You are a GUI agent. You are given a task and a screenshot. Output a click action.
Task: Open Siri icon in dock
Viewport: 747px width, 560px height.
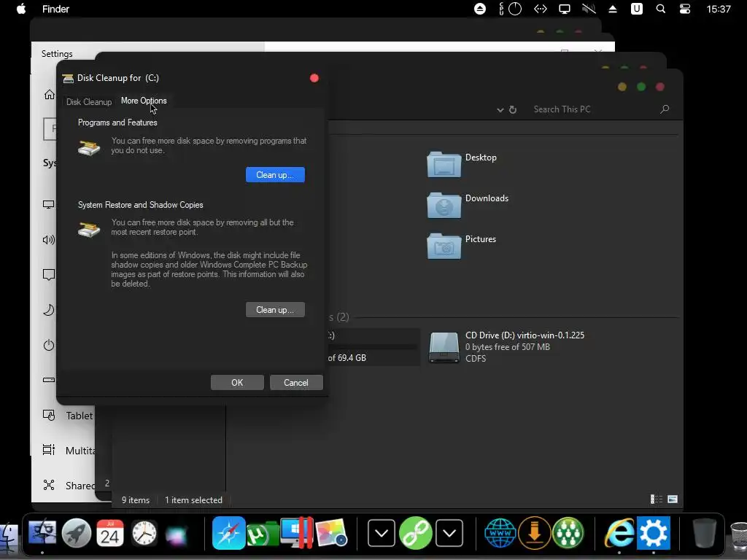pyautogui.click(x=177, y=534)
